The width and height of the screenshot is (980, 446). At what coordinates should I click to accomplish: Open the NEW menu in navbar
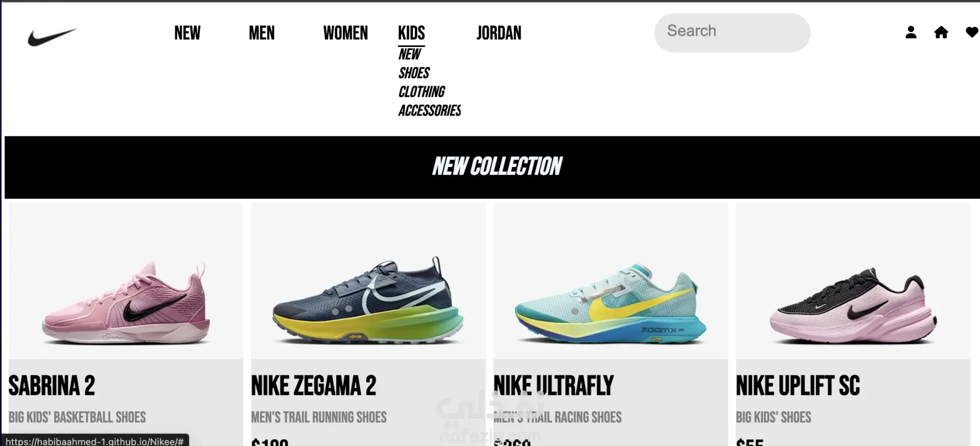(187, 33)
